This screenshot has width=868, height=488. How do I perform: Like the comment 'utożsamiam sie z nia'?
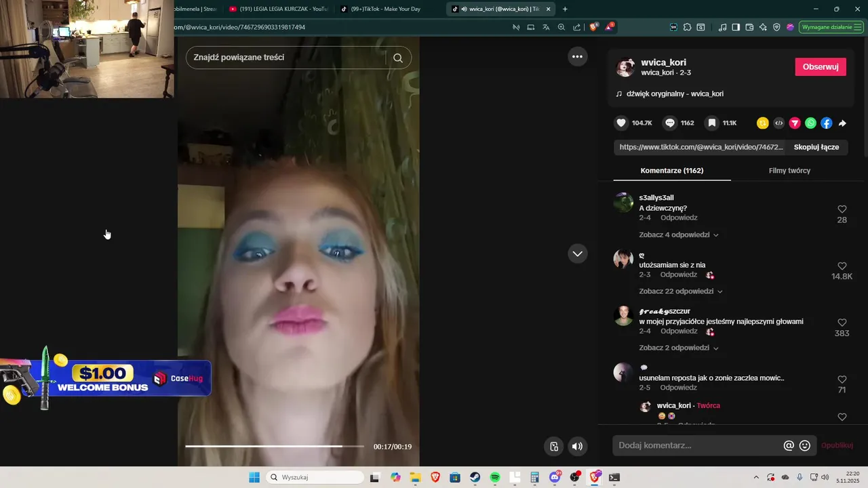(x=842, y=266)
